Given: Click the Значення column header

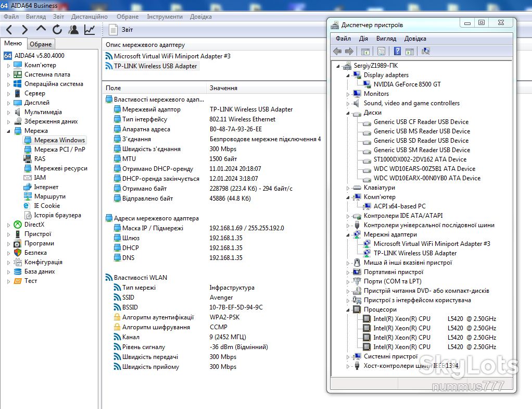Looking at the screenshot, I should 223,88.
